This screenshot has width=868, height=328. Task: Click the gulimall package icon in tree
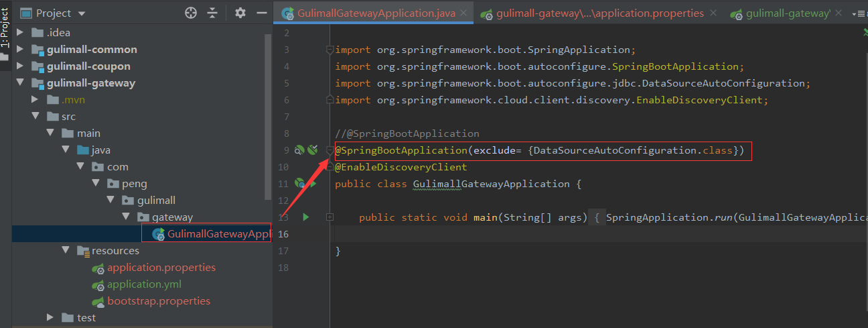click(127, 200)
